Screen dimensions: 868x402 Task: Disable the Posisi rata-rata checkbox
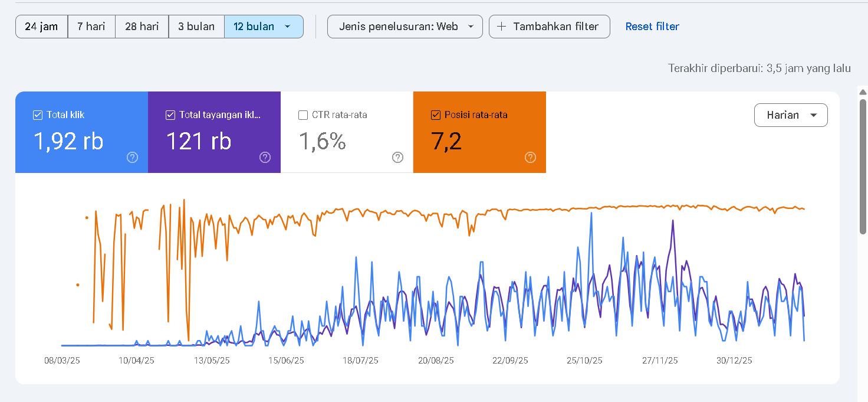click(x=436, y=115)
